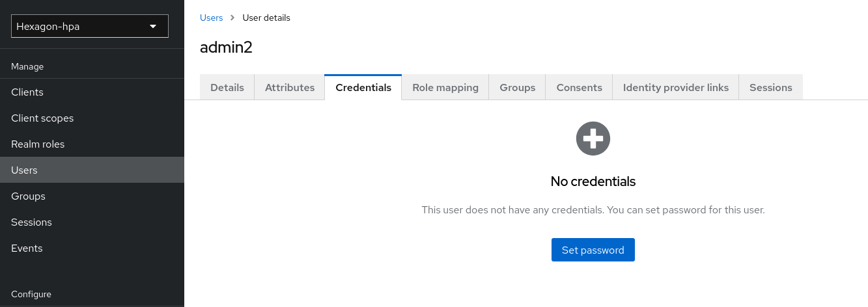Open Events in the sidebar
The image size is (868, 307).
92,248
